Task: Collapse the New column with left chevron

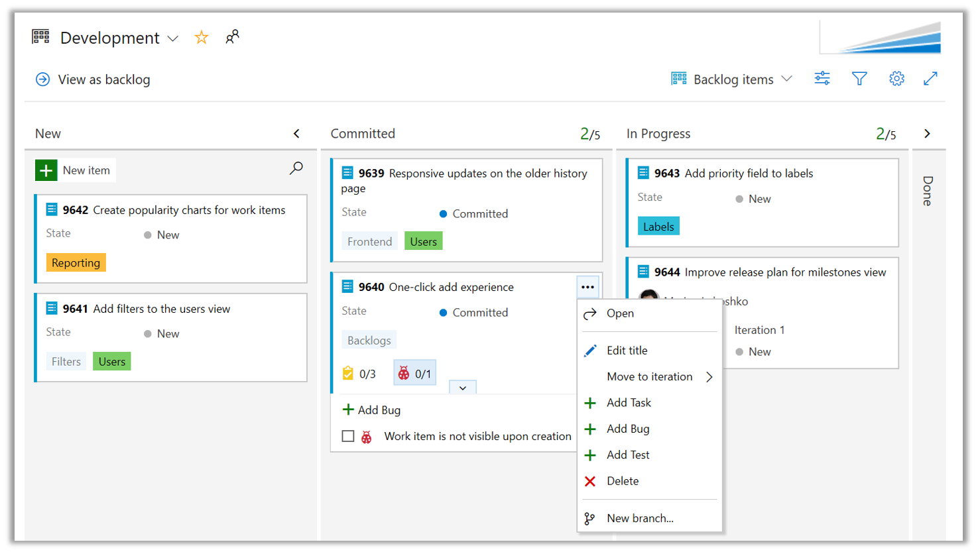Action: tap(296, 133)
